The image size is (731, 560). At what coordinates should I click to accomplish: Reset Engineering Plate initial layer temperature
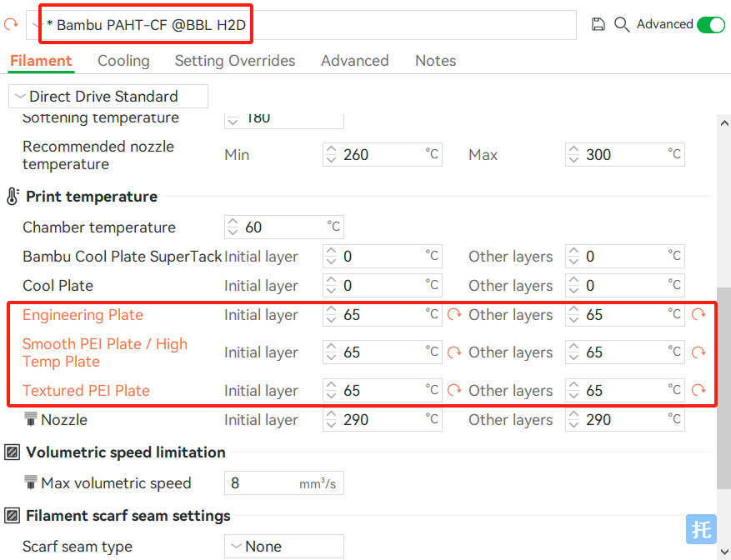[x=454, y=315]
